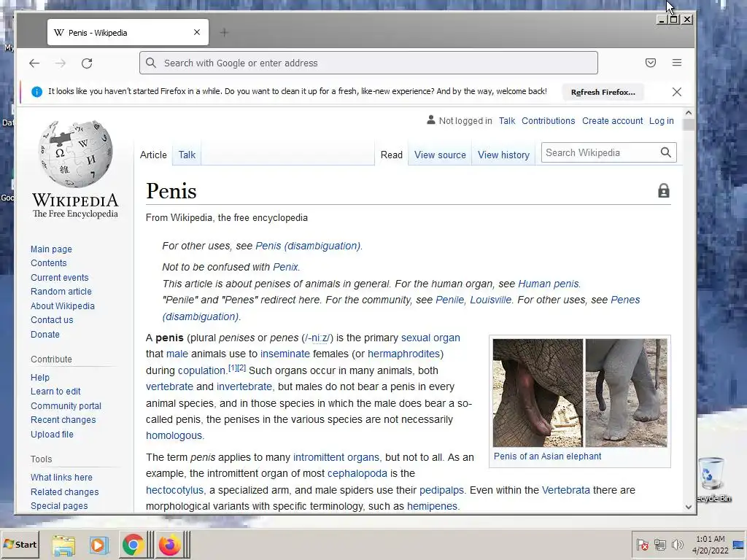Open the Random article sidebar link
747x560 pixels.
pos(61,292)
